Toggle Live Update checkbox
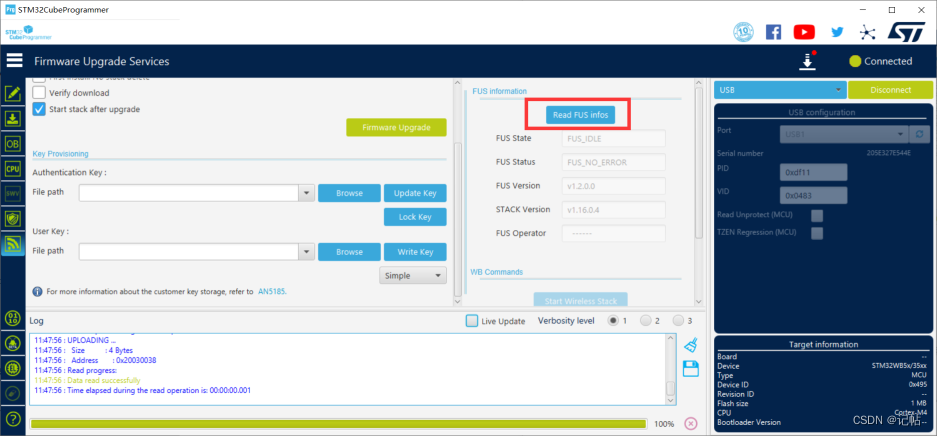Viewport: 937px width, 436px height. pyautogui.click(x=472, y=321)
